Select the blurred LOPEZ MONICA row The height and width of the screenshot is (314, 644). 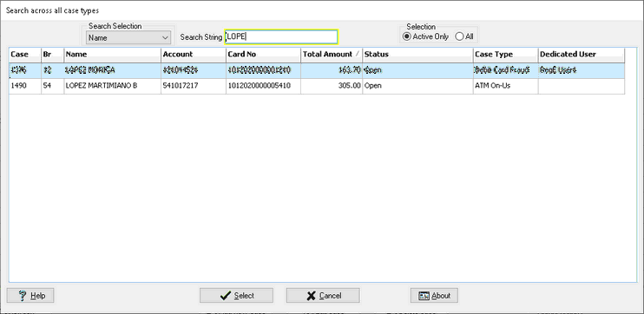(x=317, y=70)
